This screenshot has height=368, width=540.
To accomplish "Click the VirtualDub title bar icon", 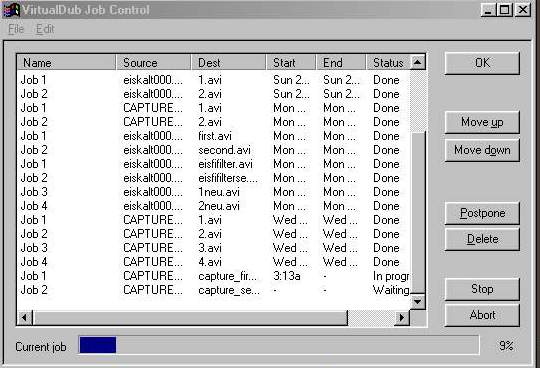I will click(x=11, y=10).
